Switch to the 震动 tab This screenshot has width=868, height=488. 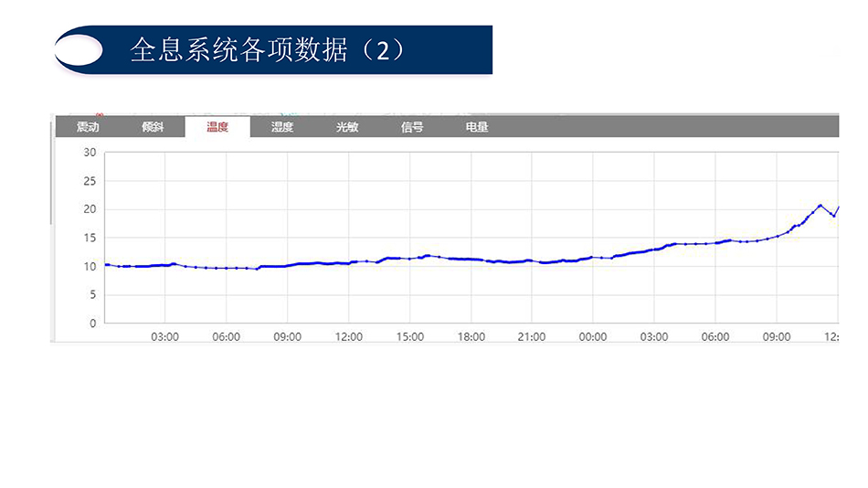[88, 127]
